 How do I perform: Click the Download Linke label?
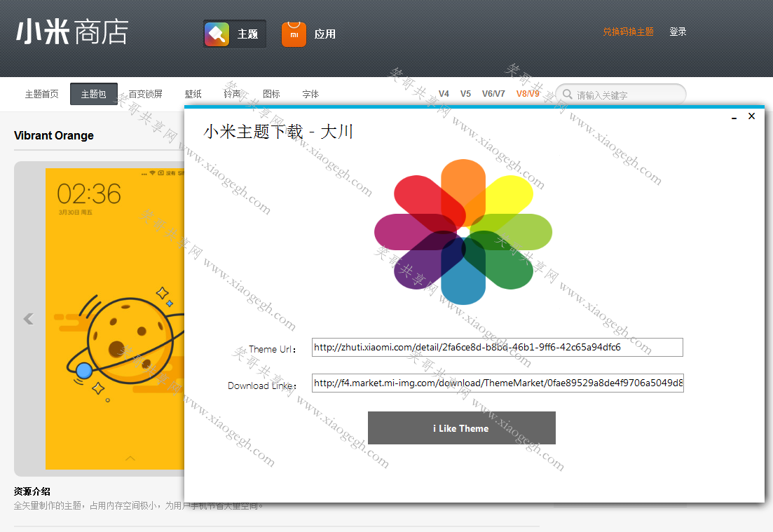click(262, 386)
